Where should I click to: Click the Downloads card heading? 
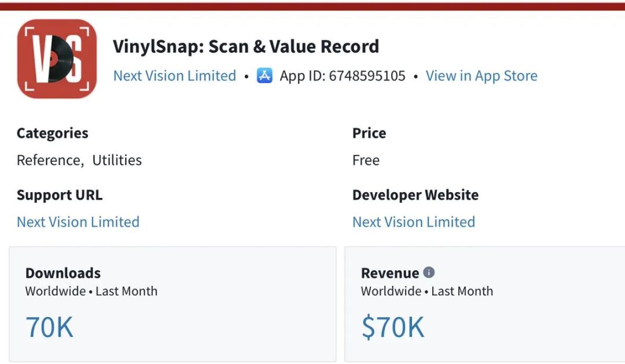[x=63, y=273]
